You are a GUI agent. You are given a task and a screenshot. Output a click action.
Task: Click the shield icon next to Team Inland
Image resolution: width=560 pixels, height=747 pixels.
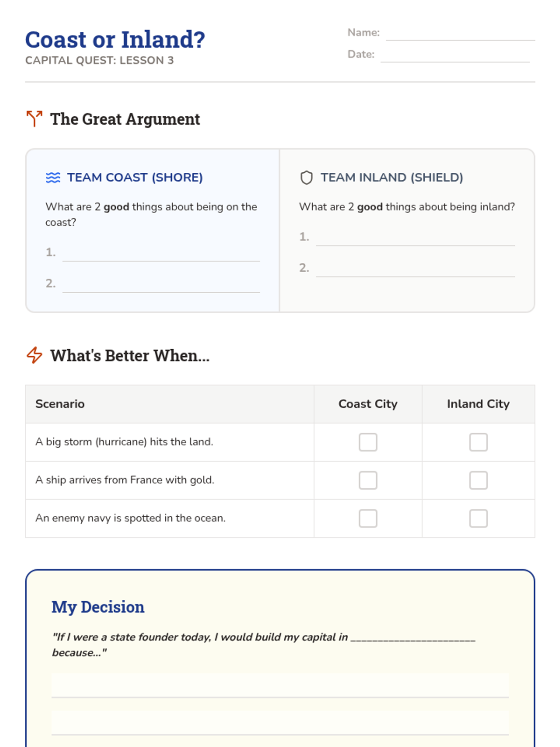(x=307, y=177)
